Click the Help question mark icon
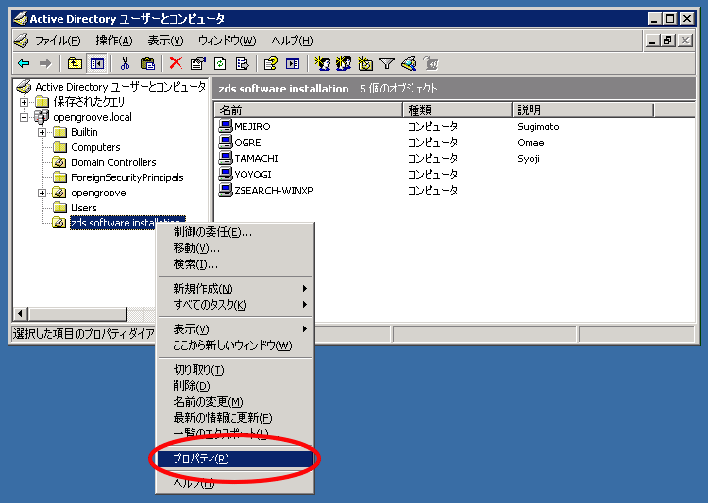 point(270,64)
